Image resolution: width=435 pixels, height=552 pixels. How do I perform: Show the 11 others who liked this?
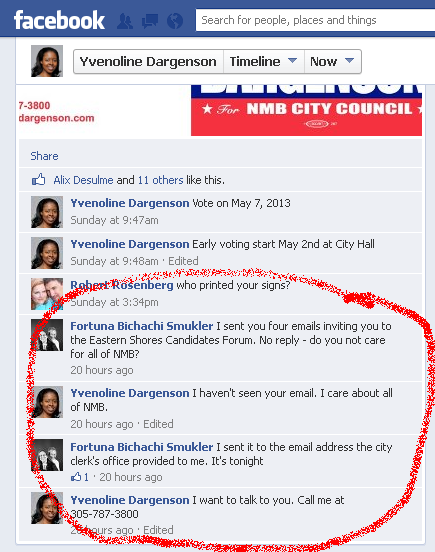click(x=160, y=180)
